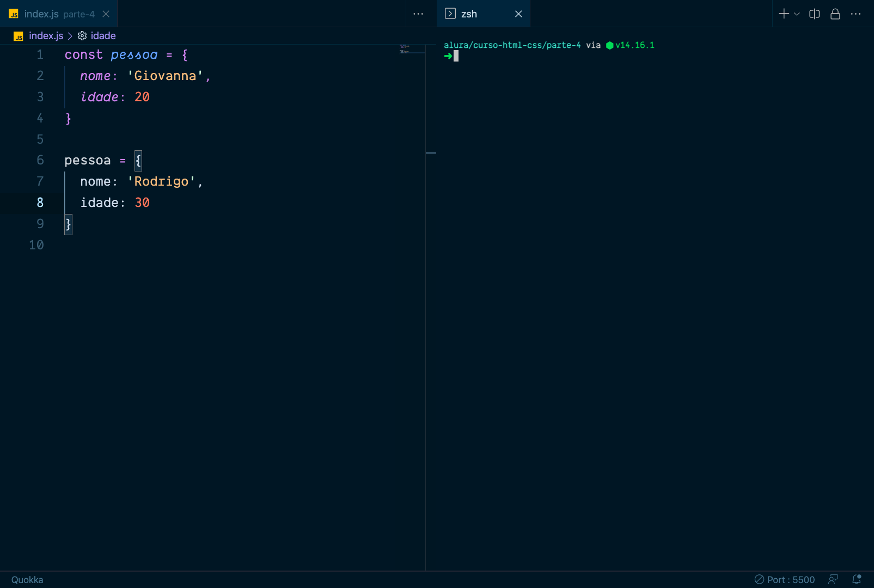The height and width of the screenshot is (588, 874).
Task: Create a new terminal with plus icon
Action: pos(784,14)
